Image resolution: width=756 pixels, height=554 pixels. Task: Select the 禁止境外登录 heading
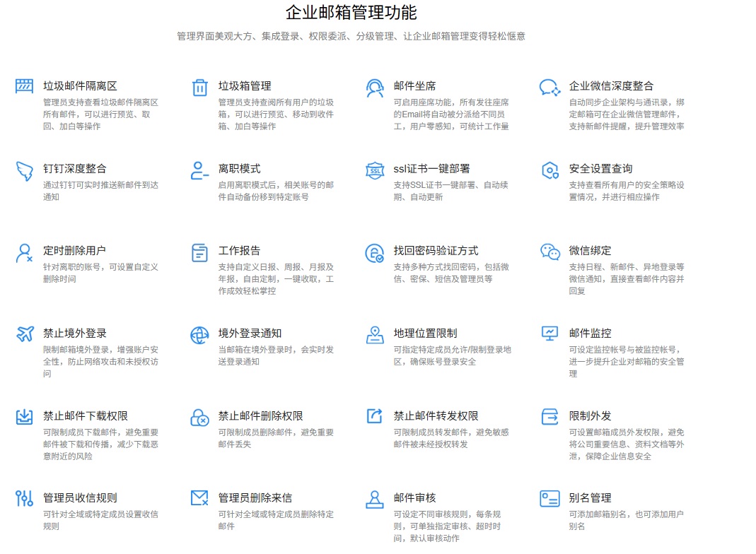coord(75,334)
